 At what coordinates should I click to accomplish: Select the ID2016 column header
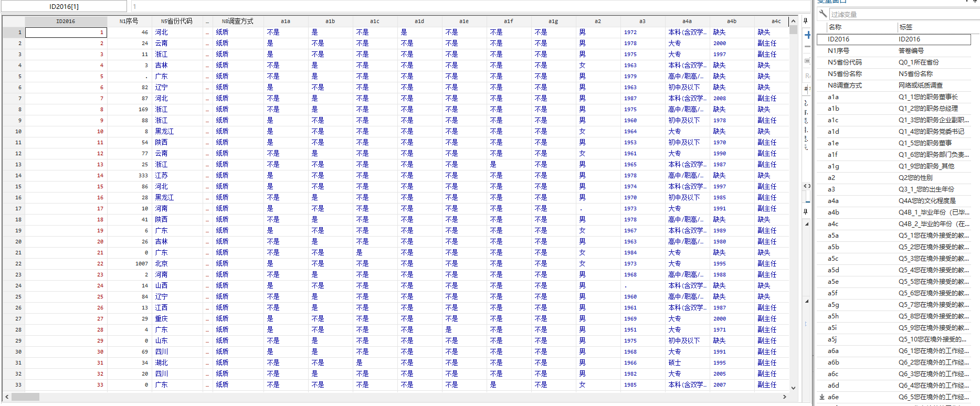pos(66,21)
